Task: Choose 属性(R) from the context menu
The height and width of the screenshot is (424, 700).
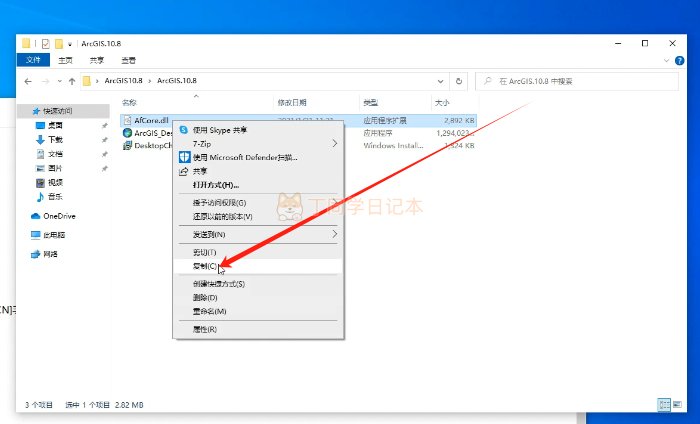Action: point(205,329)
